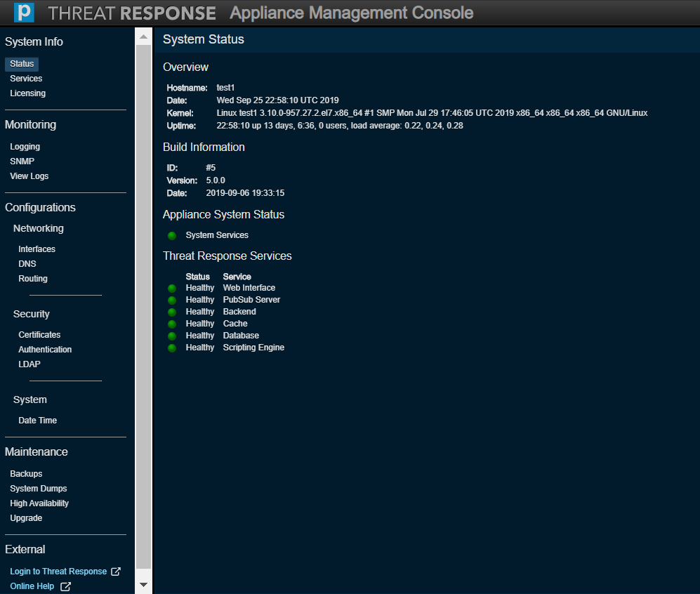The width and height of the screenshot is (700, 594).
Task: Click the green Web Interface health indicator
Action: coord(172,289)
